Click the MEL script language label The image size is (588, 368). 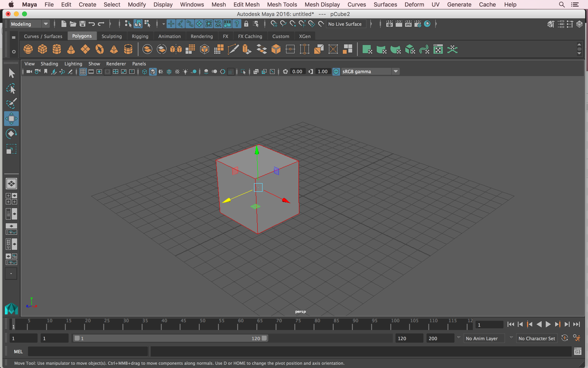pos(18,352)
